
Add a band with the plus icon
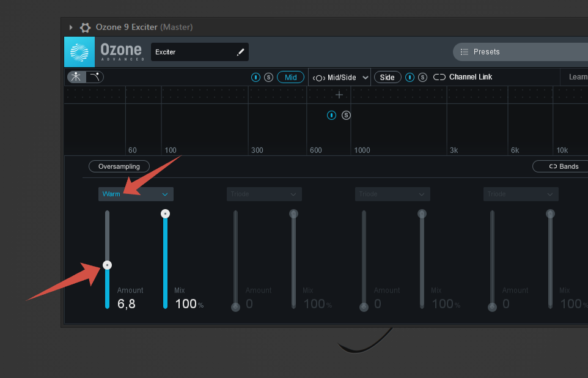click(x=339, y=95)
